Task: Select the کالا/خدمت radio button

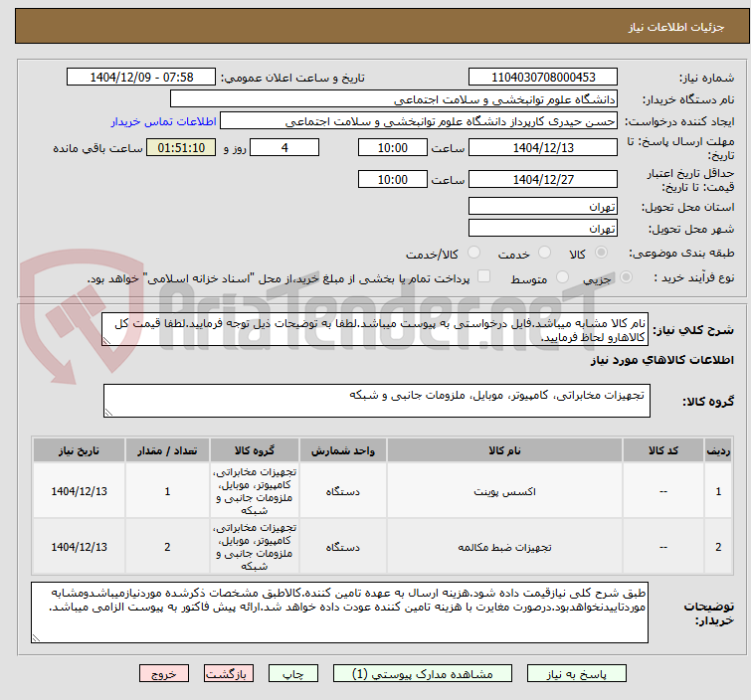Action: [x=473, y=253]
